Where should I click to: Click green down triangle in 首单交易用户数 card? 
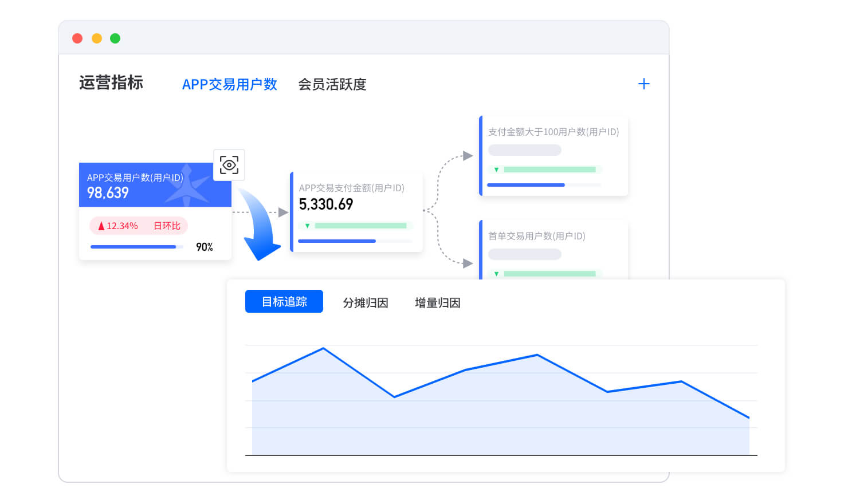pos(496,274)
